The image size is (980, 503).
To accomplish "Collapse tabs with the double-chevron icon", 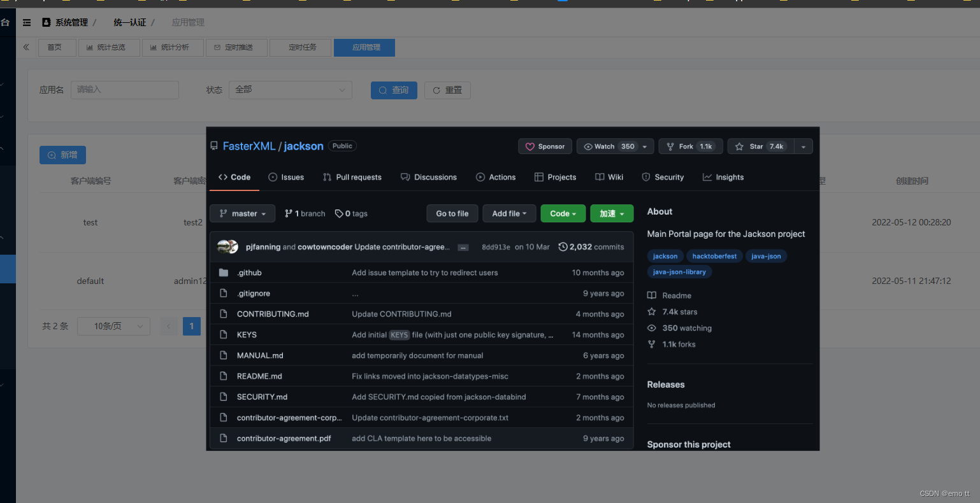I will [26, 47].
